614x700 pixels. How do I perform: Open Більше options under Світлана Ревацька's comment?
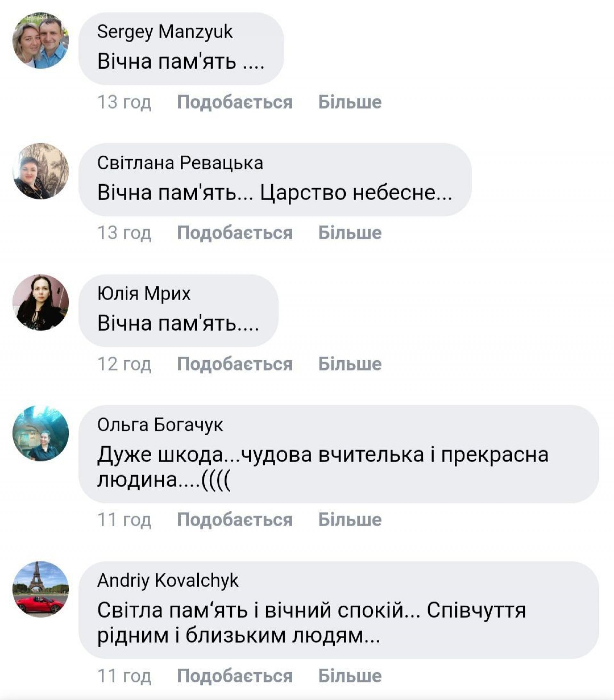[350, 233]
